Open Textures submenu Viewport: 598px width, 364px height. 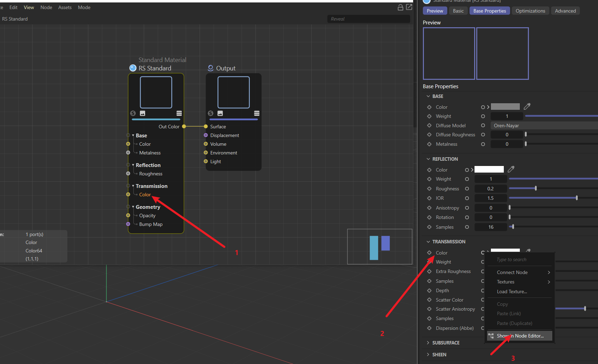pyautogui.click(x=519, y=282)
